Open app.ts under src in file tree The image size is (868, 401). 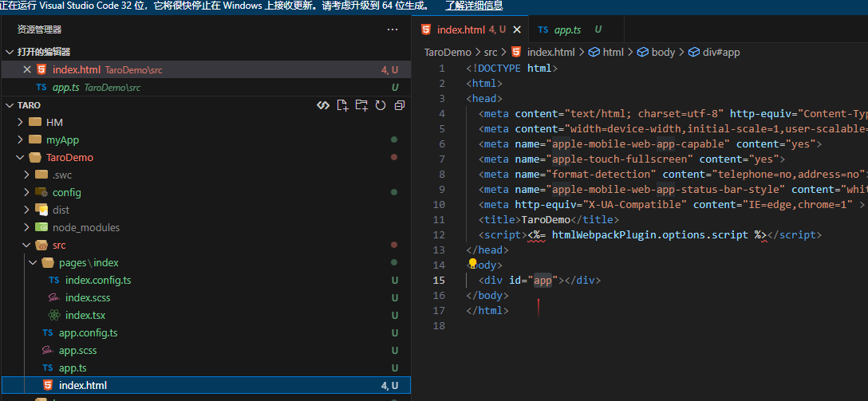[206, 368]
